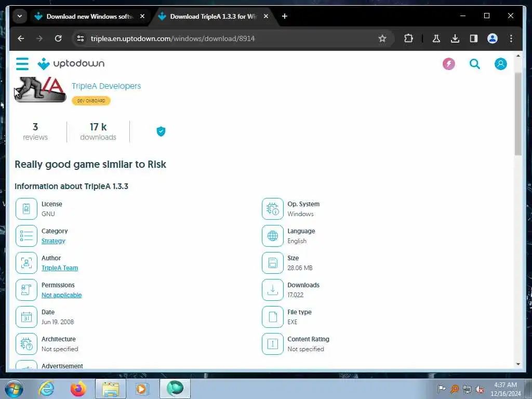Open the TripleA Developers link
The image size is (532, 399).
point(106,86)
